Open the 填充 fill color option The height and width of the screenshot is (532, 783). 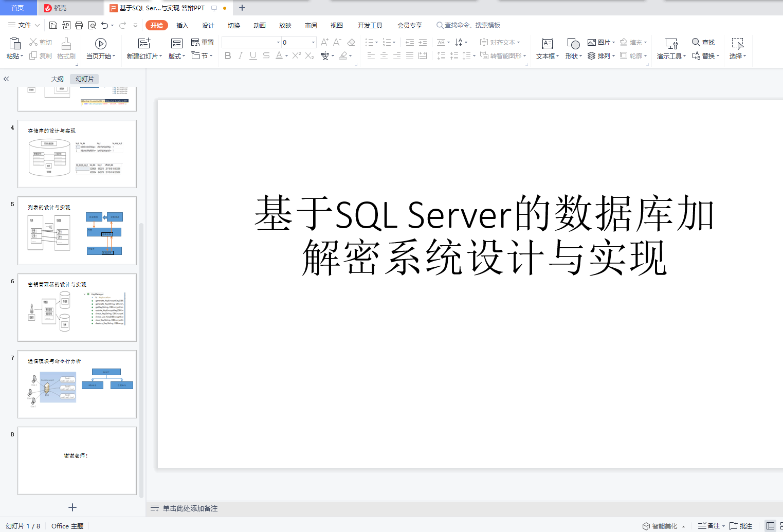click(633, 42)
